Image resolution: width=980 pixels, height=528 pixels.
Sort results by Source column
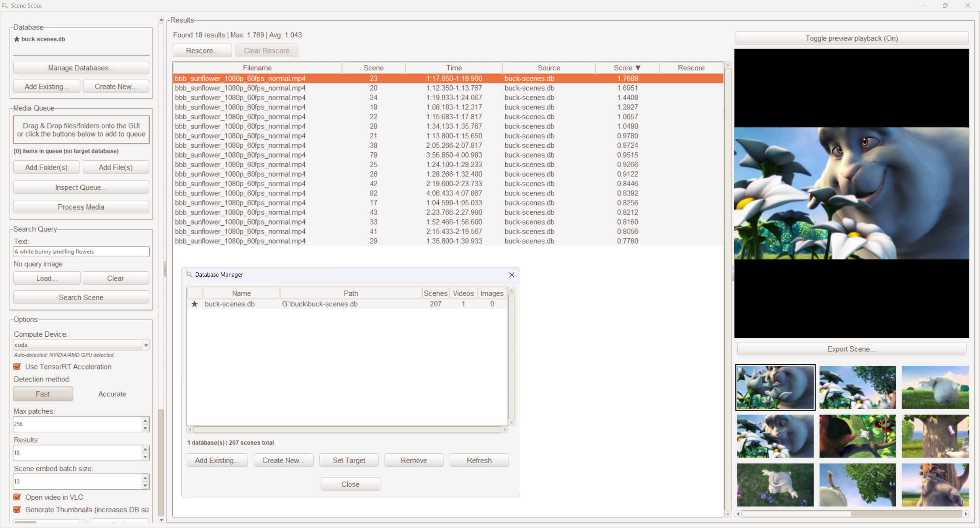tap(549, 68)
